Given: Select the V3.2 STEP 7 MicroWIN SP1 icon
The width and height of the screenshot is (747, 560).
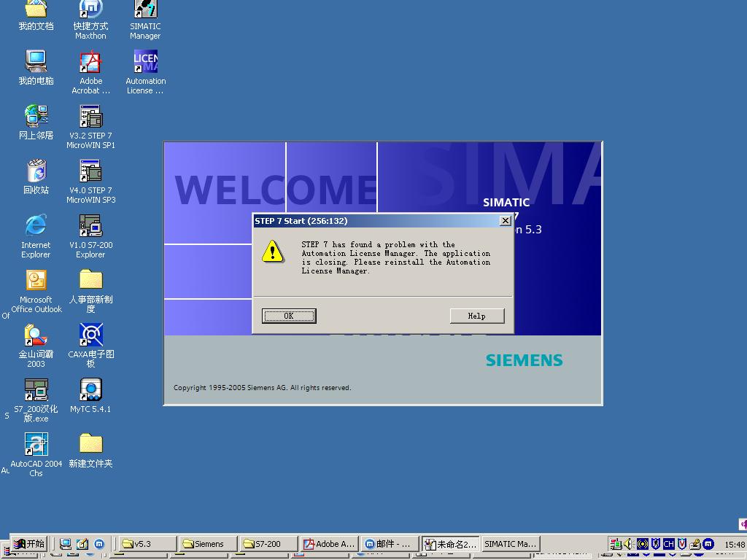Looking at the screenshot, I should pyautogui.click(x=90, y=127).
